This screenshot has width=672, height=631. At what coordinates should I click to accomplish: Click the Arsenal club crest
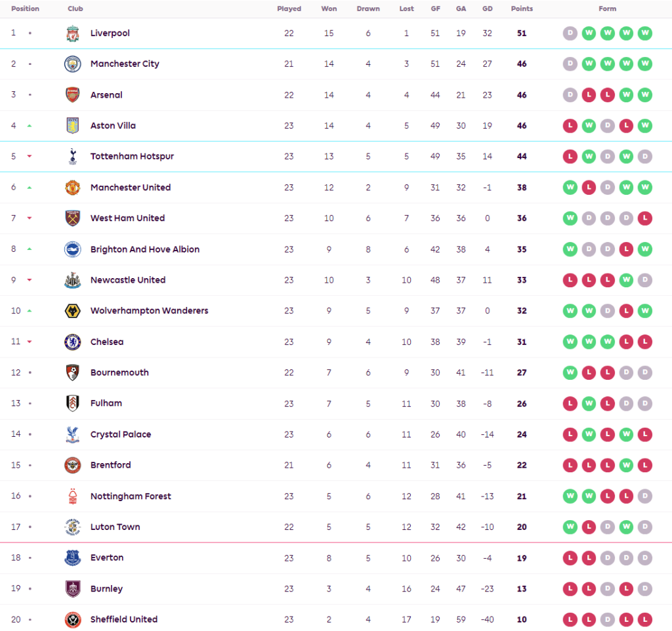click(x=72, y=95)
